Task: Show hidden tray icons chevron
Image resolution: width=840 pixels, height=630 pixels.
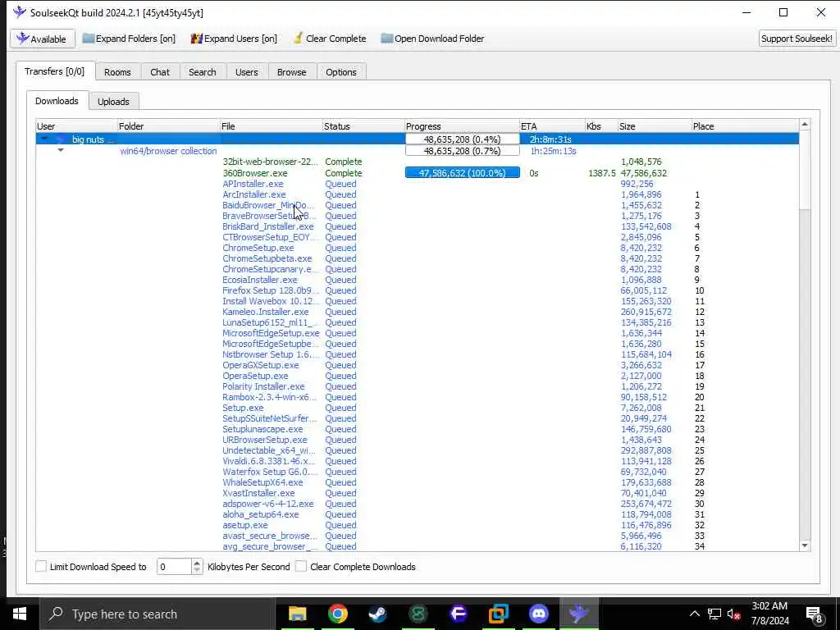Action: pyautogui.click(x=694, y=614)
